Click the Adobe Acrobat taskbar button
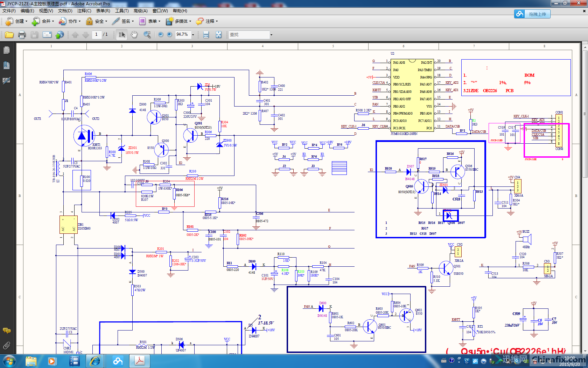588x368 pixels. pyautogui.click(x=140, y=361)
